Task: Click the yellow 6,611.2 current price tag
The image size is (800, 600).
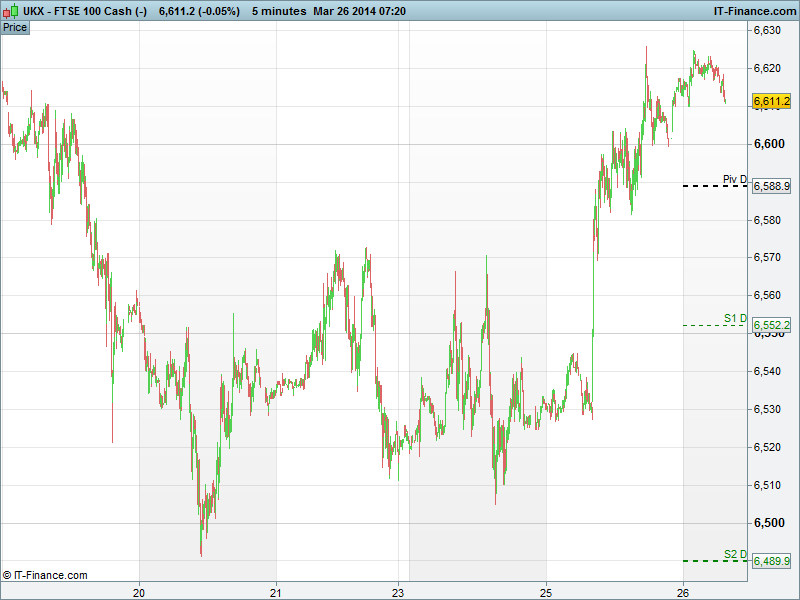Action: click(771, 102)
